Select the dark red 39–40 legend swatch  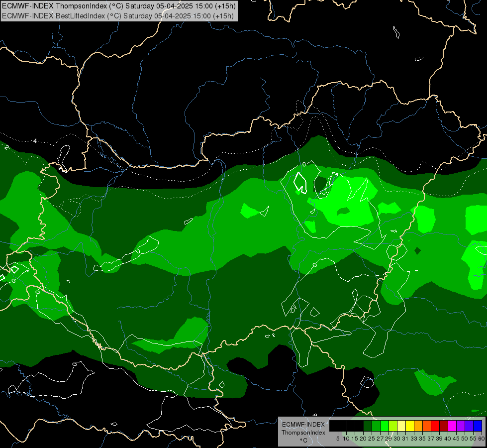[x=444, y=426]
